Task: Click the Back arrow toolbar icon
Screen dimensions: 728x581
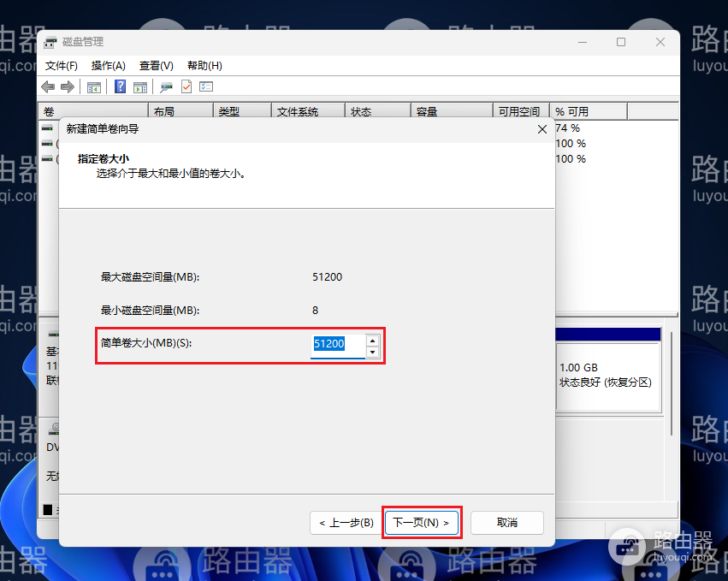Action: tap(48, 86)
